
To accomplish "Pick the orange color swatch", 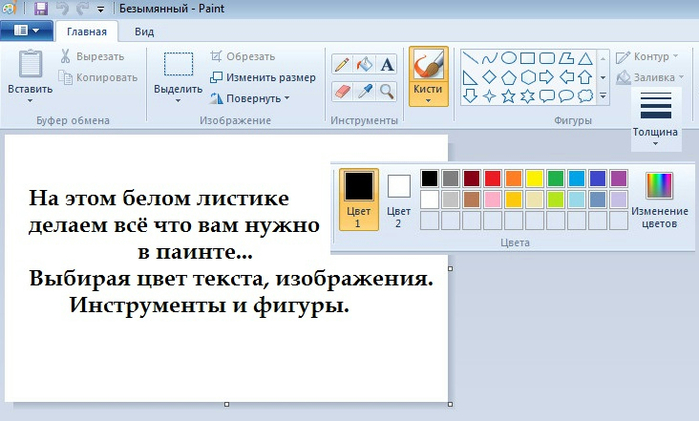I will click(x=513, y=178).
